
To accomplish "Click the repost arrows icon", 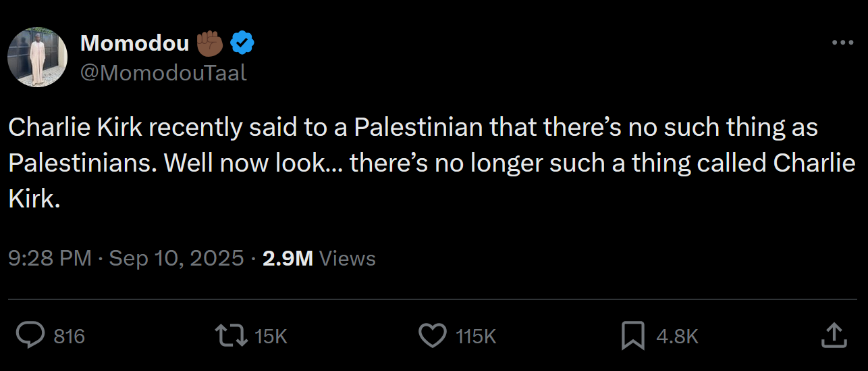I will [x=229, y=335].
